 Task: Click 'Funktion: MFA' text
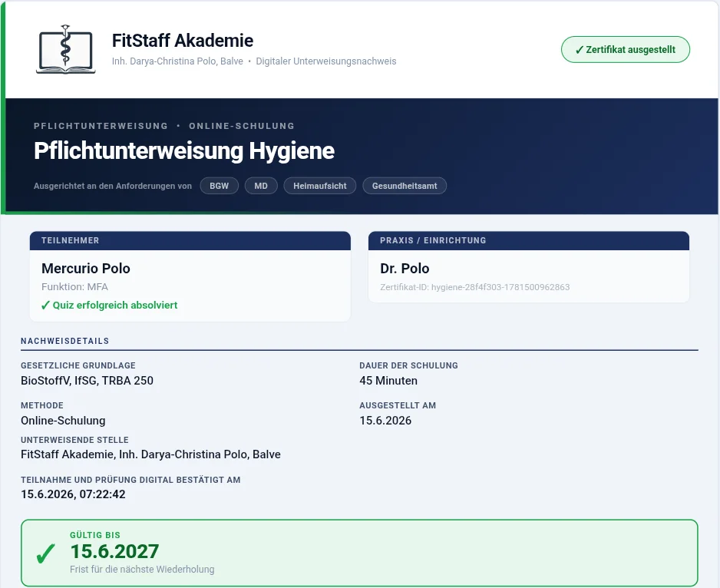(74, 287)
